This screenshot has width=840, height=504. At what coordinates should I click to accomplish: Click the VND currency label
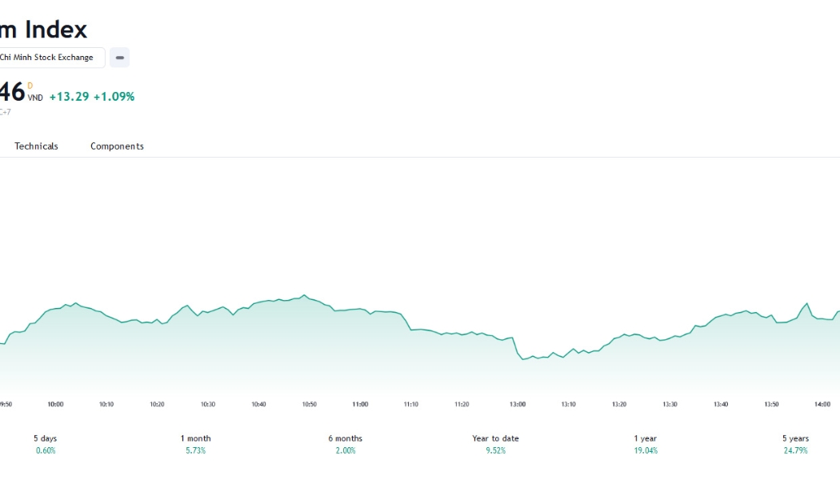click(35, 98)
